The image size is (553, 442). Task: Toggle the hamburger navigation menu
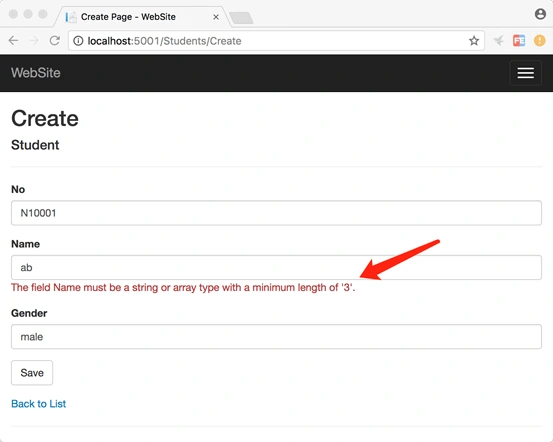pos(525,73)
